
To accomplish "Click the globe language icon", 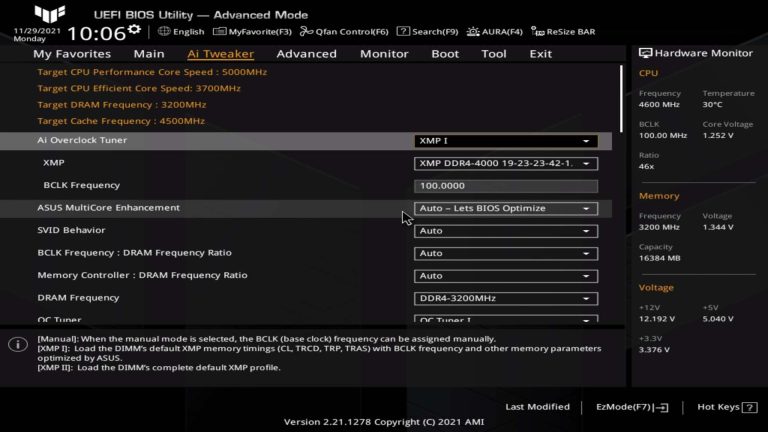I will coord(164,31).
